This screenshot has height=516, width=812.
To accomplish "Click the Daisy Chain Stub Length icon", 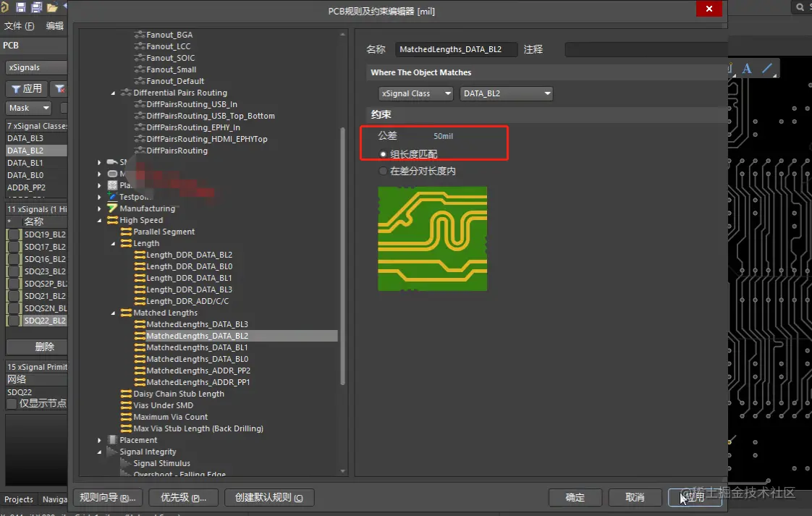I will 126,394.
